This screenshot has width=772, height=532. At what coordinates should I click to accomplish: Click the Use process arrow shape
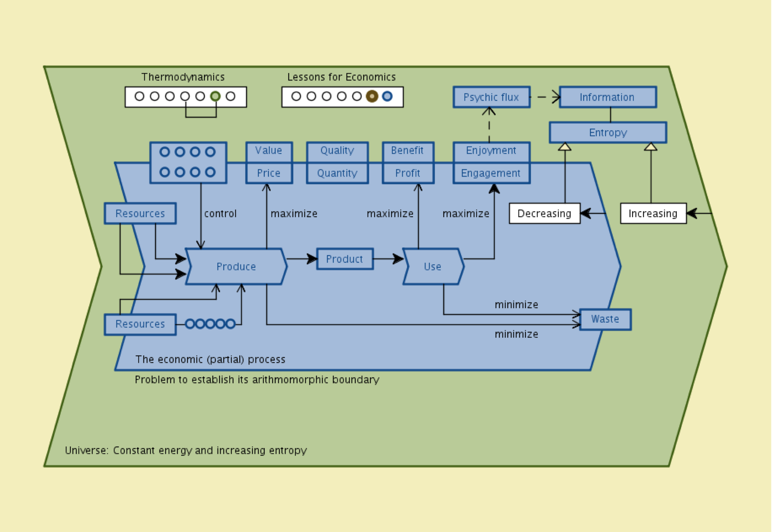tap(433, 267)
